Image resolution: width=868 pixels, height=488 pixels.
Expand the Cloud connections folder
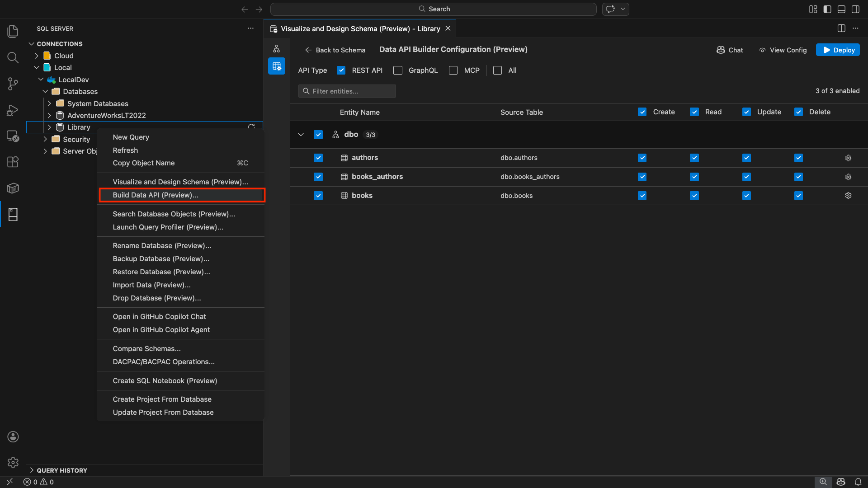[x=37, y=56]
